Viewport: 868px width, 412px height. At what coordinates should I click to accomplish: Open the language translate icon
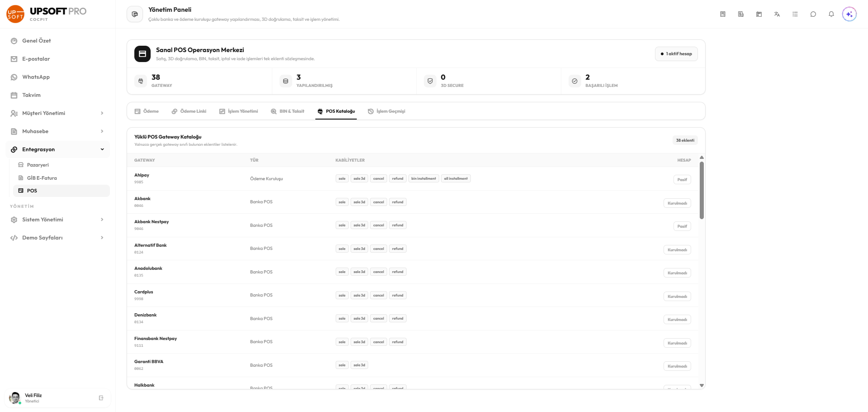(x=777, y=14)
